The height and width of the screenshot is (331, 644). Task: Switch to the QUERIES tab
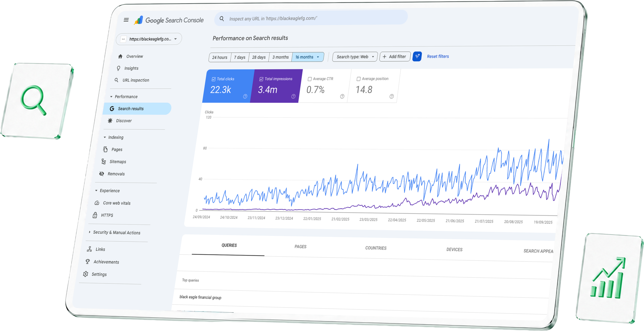point(229,245)
